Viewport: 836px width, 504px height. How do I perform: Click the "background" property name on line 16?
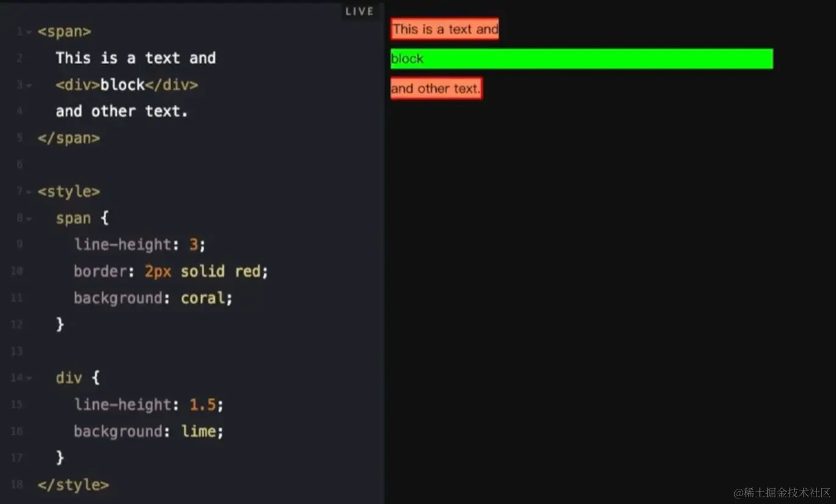(x=118, y=431)
